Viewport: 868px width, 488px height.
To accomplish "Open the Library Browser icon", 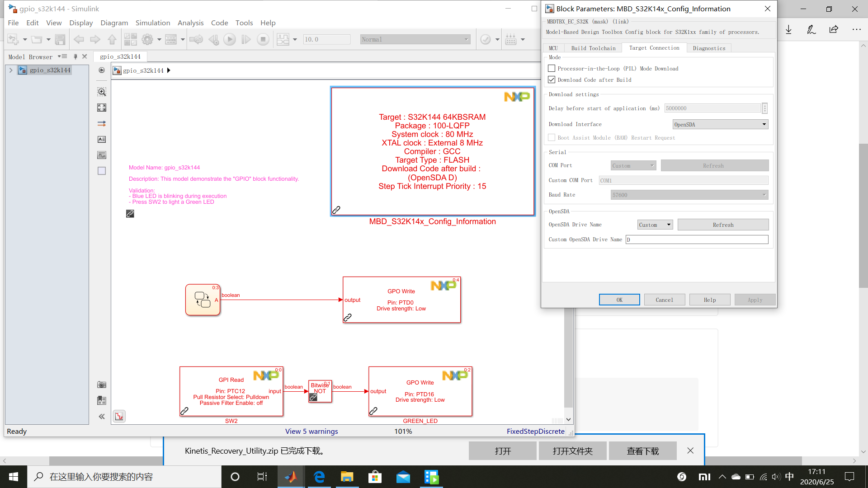I will (x=130, y=40).
